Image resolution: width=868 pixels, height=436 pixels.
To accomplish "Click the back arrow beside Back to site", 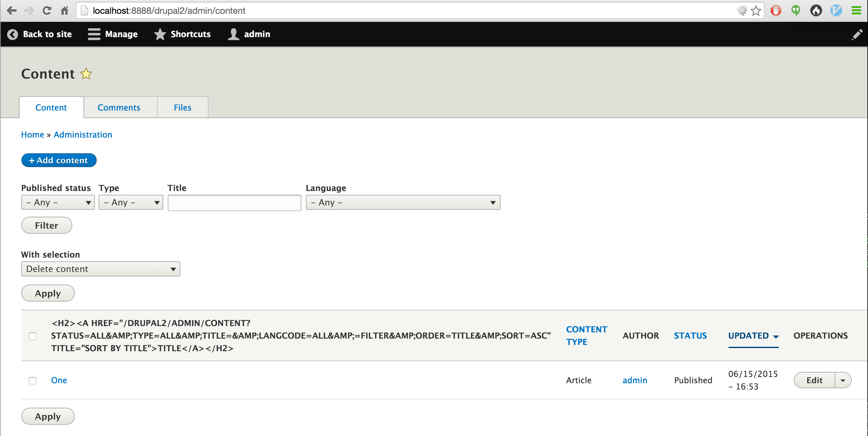I will pos(12,34).
